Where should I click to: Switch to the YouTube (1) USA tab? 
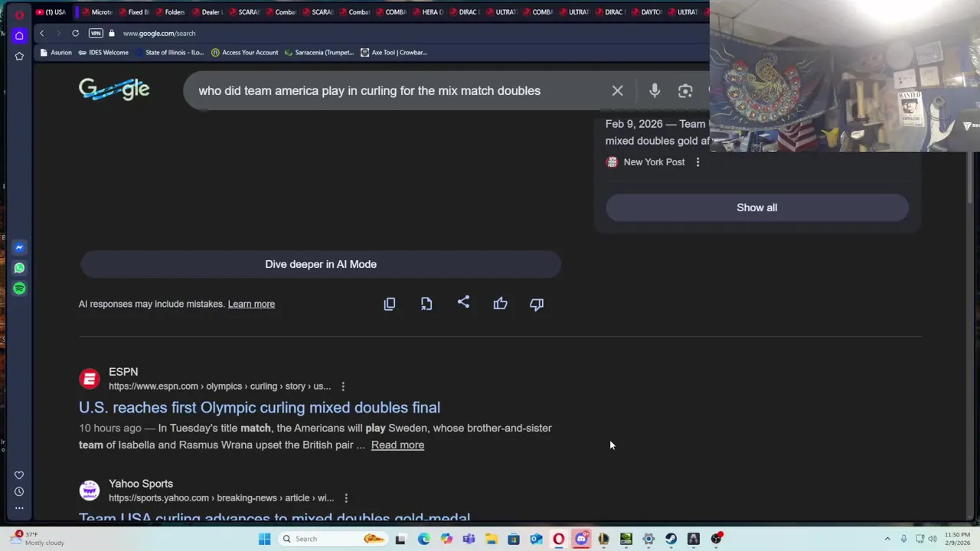coord(51,11)
